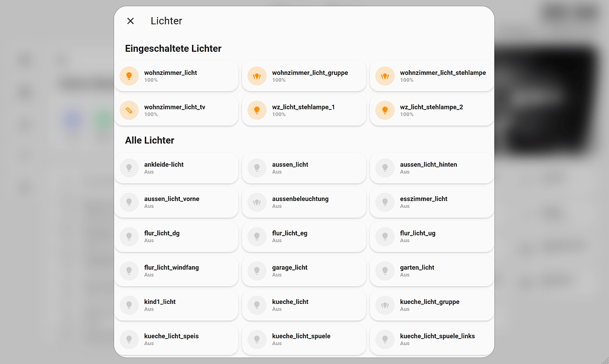Click the garage_licht bulb icon
The width and height of the screenshot is (609, 364).
click(x=257, y=271)
